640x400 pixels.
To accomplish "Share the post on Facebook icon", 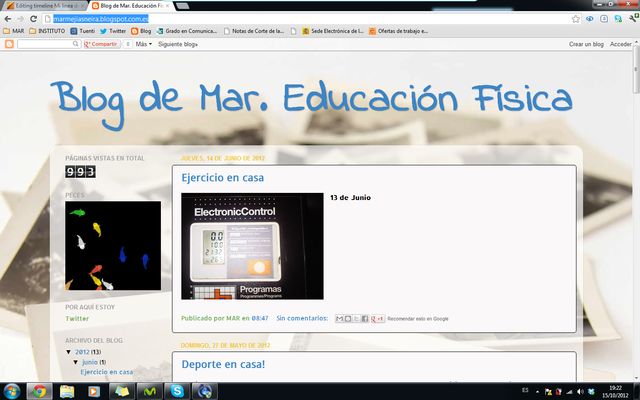I will tap(364, 319).
